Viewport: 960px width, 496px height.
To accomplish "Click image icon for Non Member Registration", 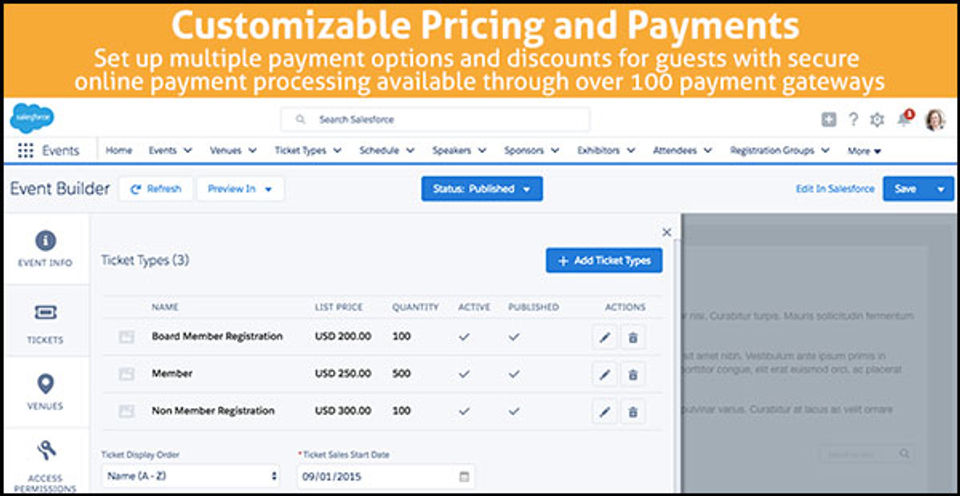I will 126,411.
